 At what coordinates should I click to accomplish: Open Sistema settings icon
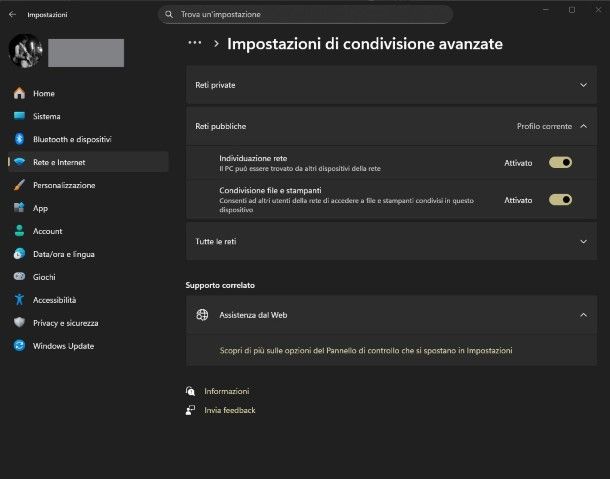tap(18, 116)
